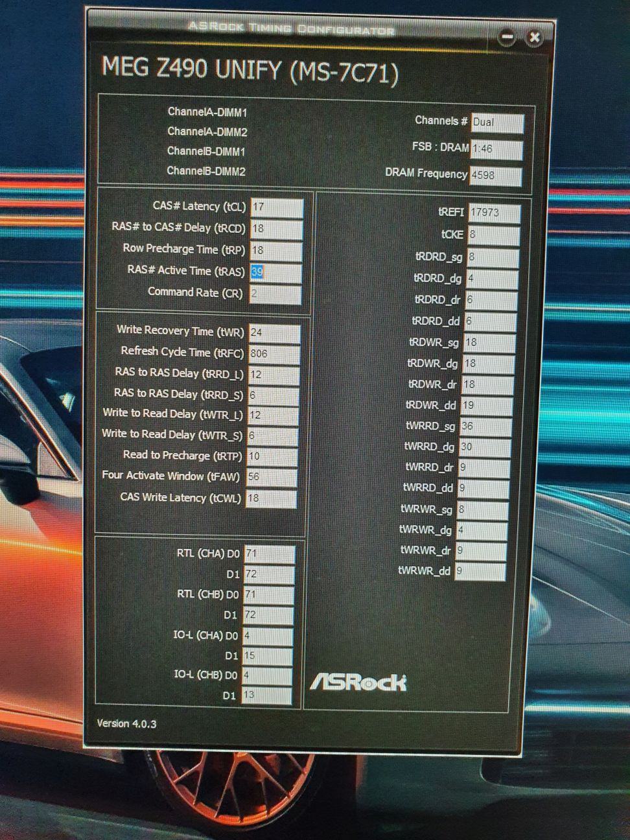Click the tRDWR_dg value field

pos(489,364)
